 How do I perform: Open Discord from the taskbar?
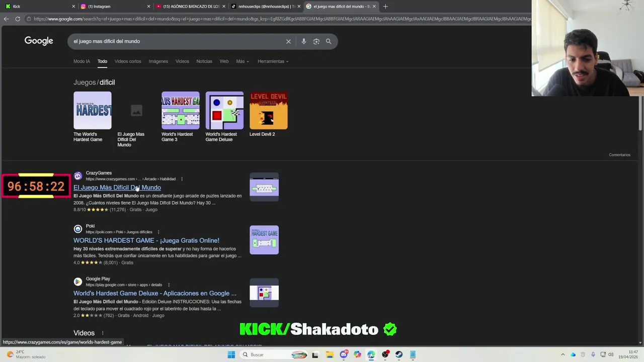pos(344,354)
